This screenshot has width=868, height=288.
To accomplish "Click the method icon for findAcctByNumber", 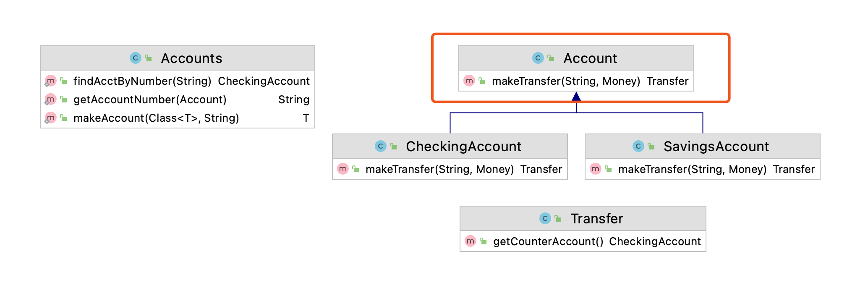I will tap(50, 81).
